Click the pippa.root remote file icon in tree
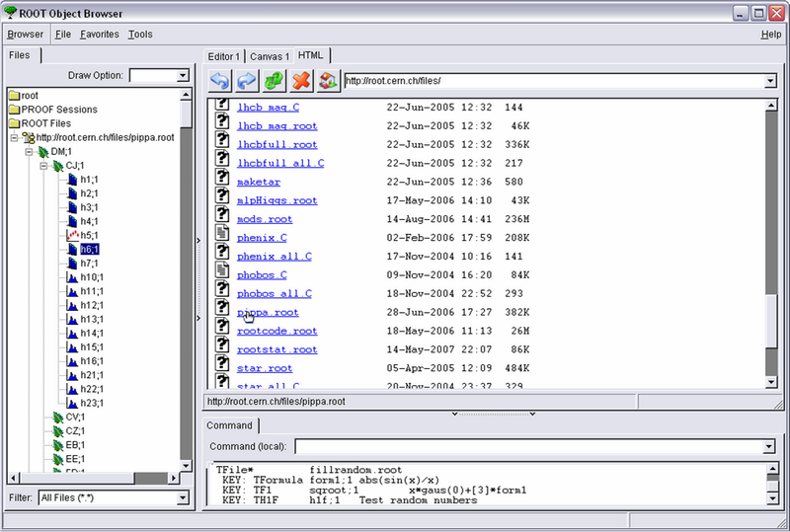790x532 pixels. pos(29,137)
